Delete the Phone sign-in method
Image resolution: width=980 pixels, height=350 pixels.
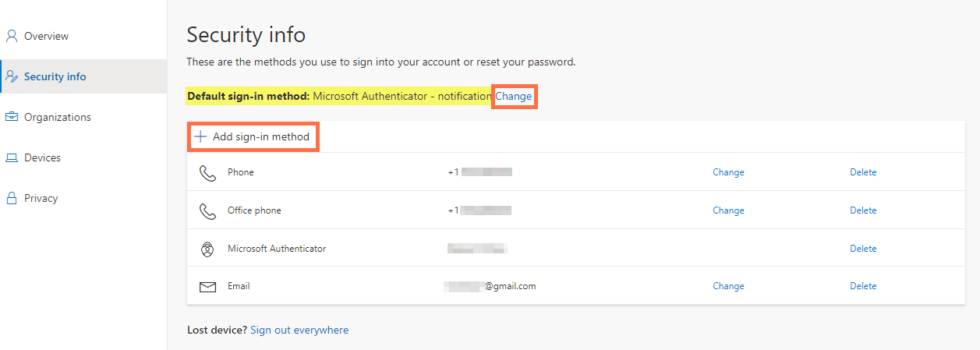(x=863, y=172)
